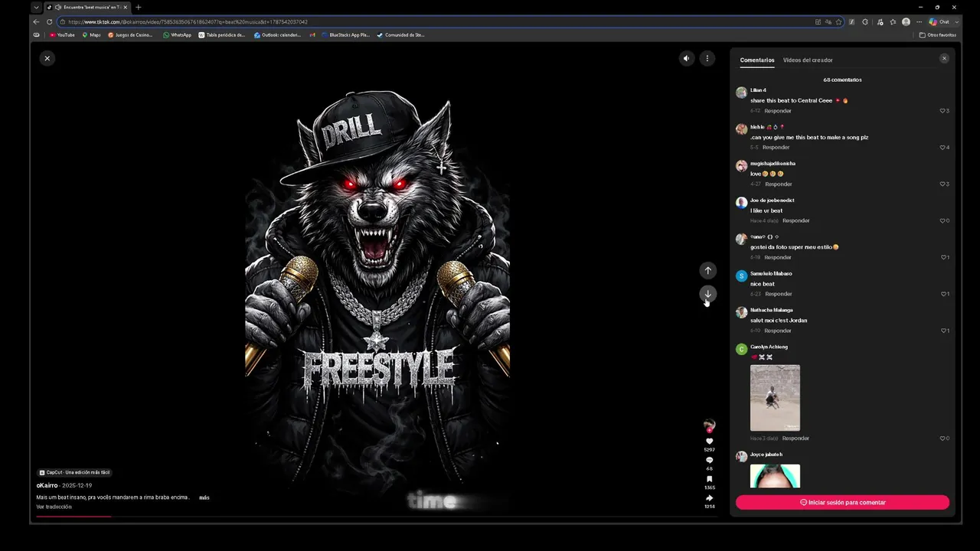Open the Otros favoritos folder

938,35
